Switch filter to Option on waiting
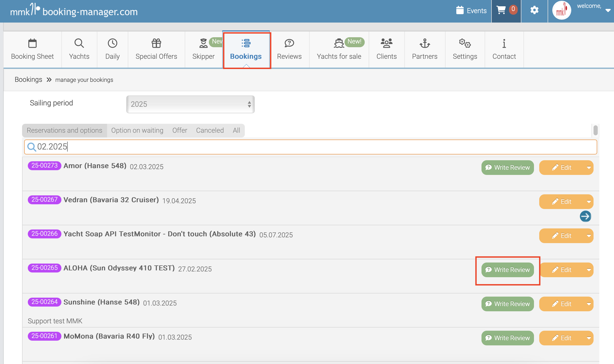 [137, 130]
